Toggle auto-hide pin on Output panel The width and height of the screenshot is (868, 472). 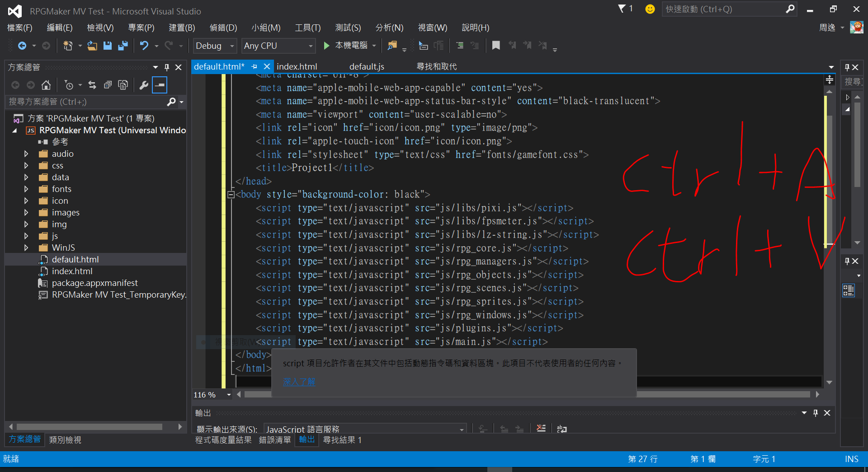pos(816,413)
